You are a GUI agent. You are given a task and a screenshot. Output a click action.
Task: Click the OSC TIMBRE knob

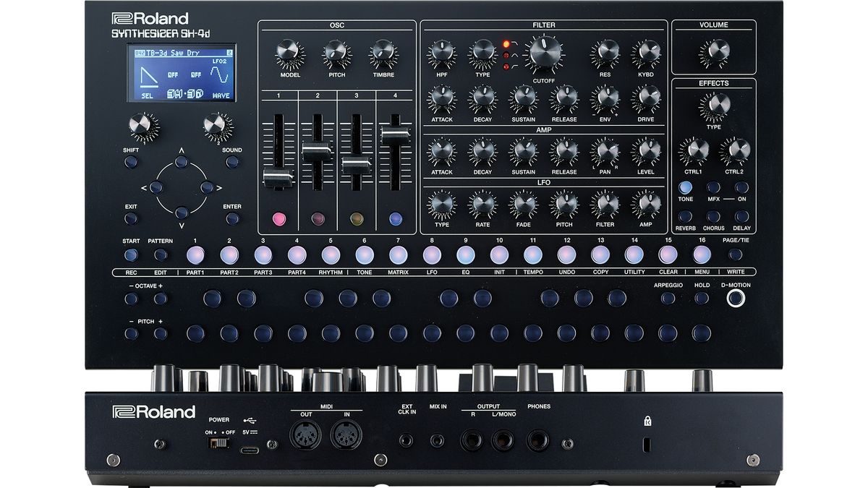tap(383, 53)
